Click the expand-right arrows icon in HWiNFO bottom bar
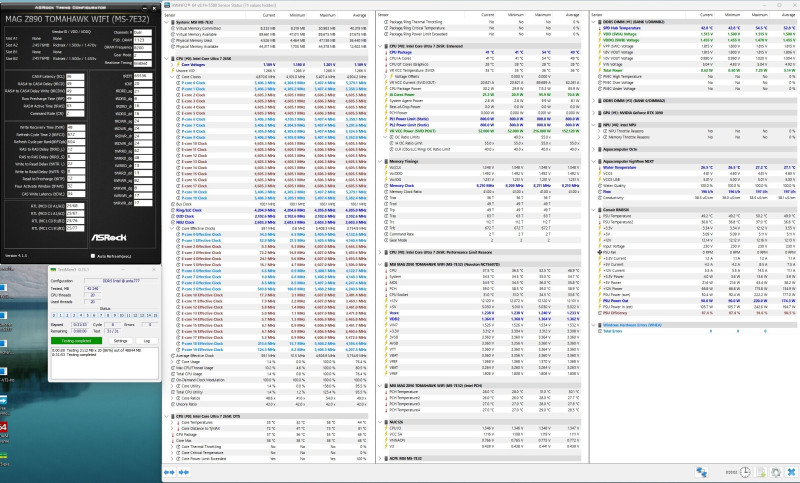Image resolution: width=800 pixels, height=483 pixels. click(184, 472)
